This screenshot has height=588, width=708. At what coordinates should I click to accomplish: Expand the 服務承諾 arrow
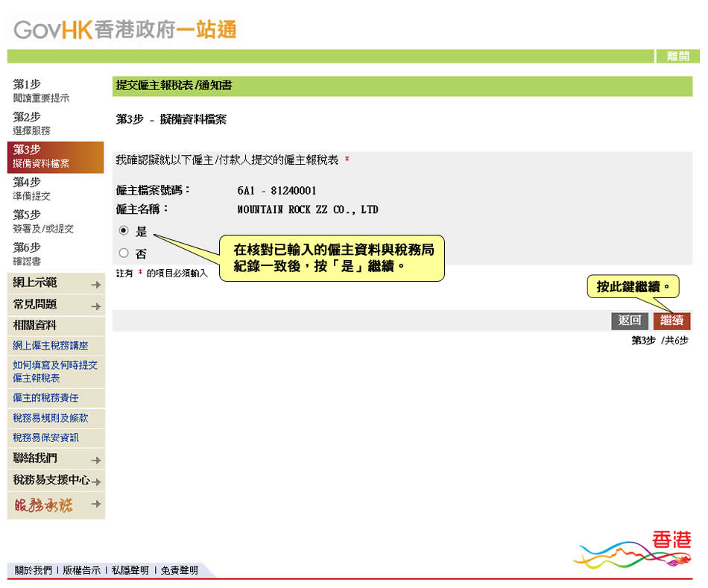coord(95,504)
